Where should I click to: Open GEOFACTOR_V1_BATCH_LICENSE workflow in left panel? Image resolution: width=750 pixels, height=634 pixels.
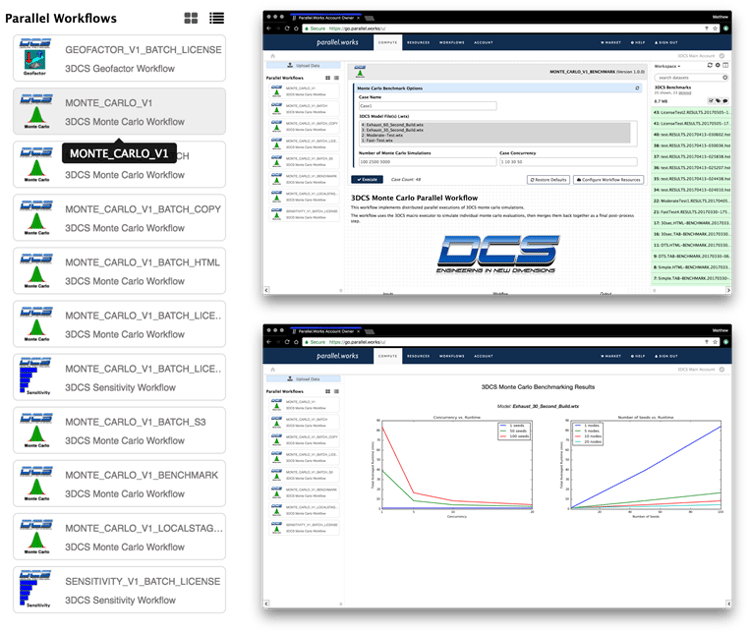(119, 58)
